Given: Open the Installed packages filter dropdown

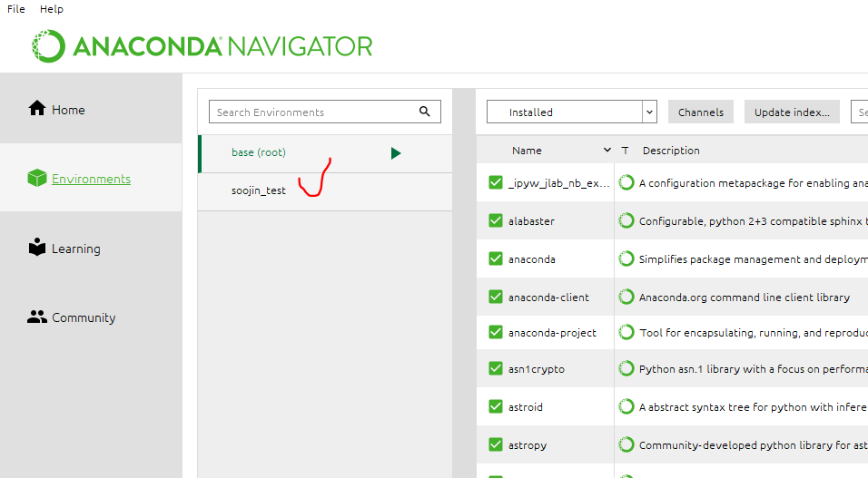Looking at the screenshot, I should (571, 112).
